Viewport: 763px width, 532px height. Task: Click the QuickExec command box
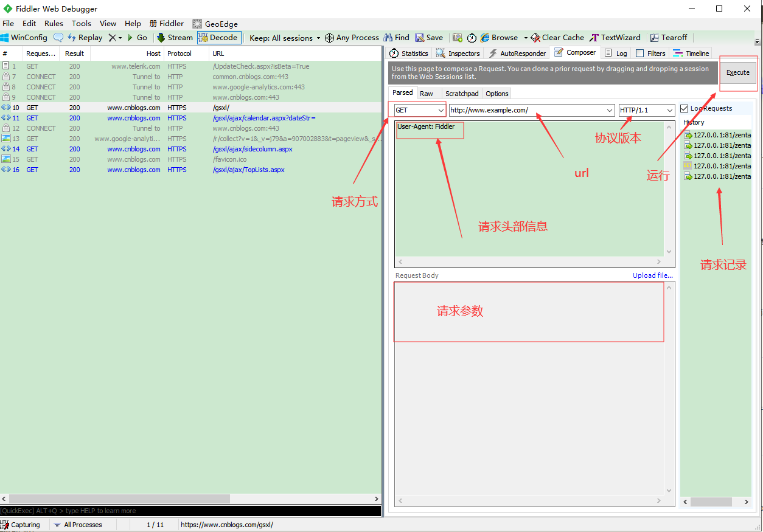point(190,511)
